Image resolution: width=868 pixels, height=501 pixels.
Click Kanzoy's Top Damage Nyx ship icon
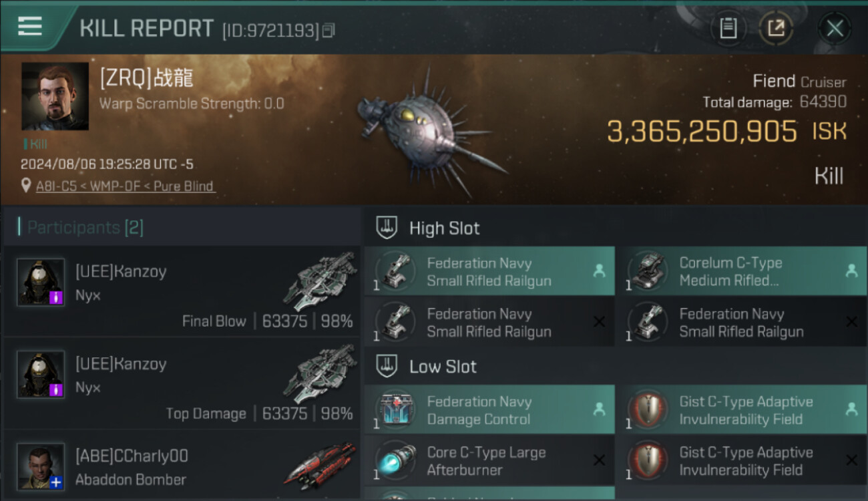(320, 374)
